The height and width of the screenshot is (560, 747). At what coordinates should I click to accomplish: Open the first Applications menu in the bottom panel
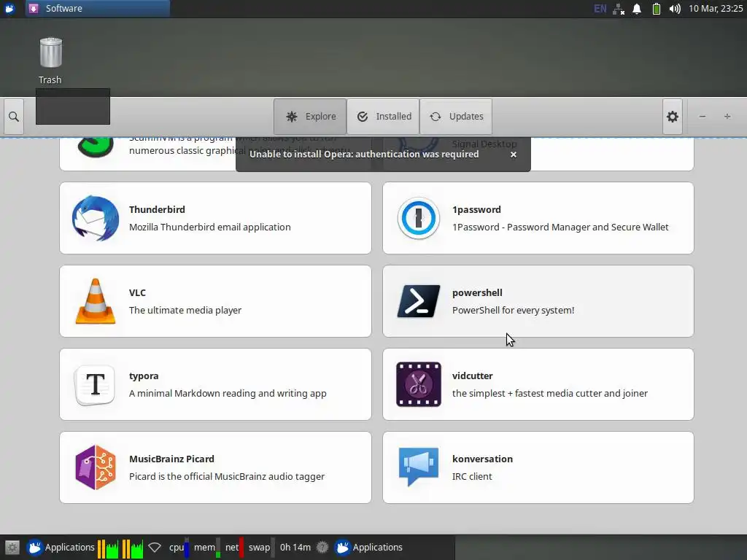click(61, 548)
